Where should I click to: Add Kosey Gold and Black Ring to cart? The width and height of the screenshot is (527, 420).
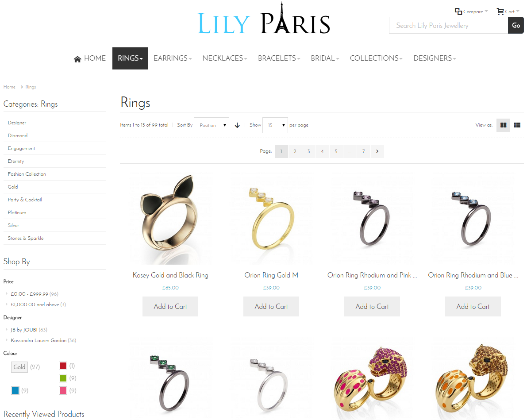[x=170, y=306]
